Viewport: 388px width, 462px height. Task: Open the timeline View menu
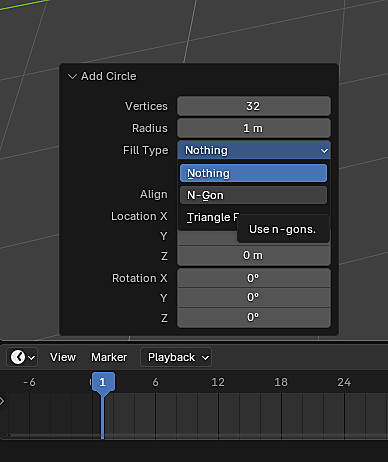tap(63, 357)
